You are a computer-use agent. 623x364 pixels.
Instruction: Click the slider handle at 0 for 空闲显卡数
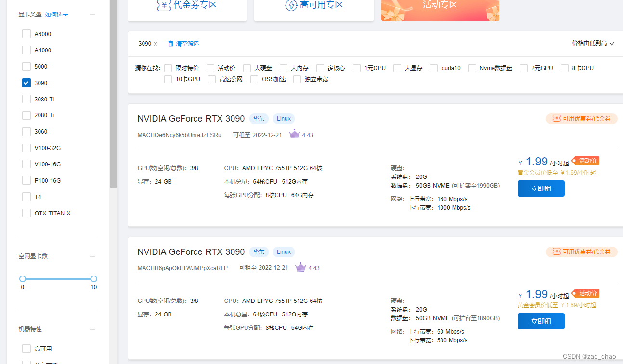click(22, 279)
